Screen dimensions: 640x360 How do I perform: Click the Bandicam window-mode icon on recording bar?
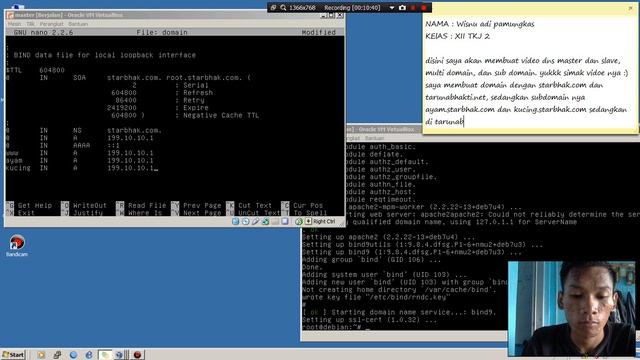[x=273, y=8]
